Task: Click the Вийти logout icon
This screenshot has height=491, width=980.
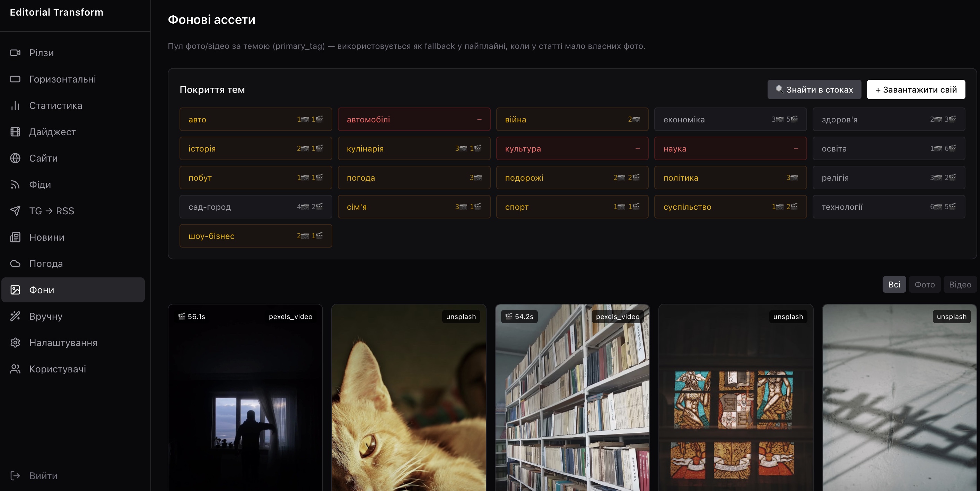Action: coord(15,476)
